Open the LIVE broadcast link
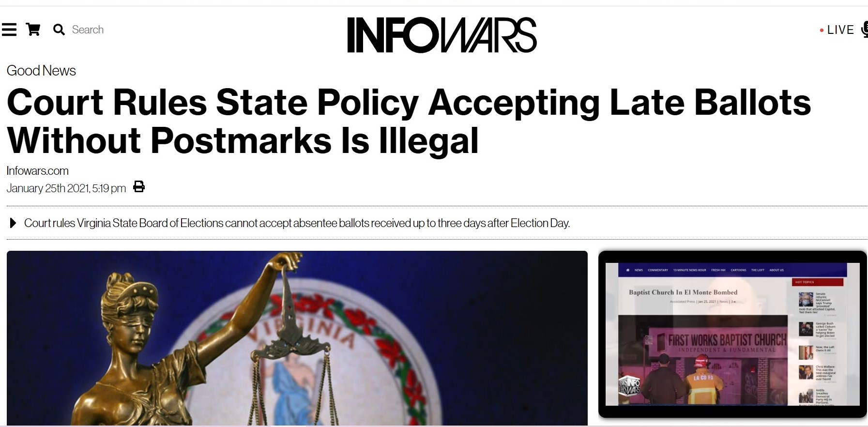The width and height of the screenshot is (868, 427). click(x=840, y=30)
